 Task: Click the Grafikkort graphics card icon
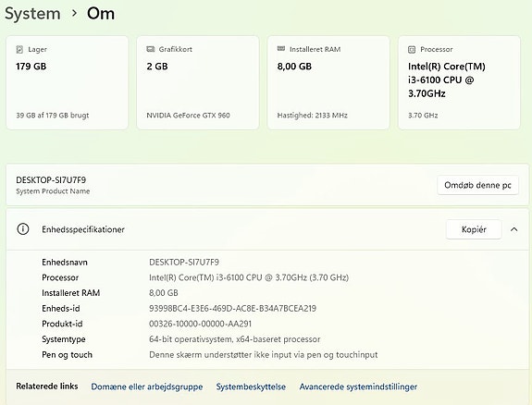150,49
